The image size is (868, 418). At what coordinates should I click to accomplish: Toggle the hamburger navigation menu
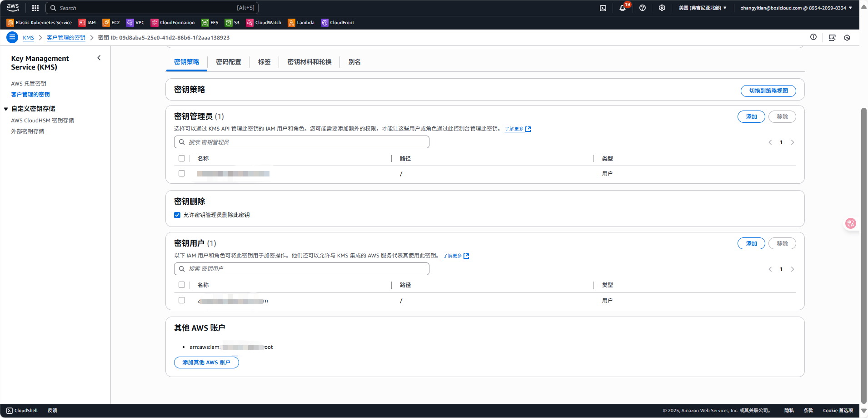(12, 37)
